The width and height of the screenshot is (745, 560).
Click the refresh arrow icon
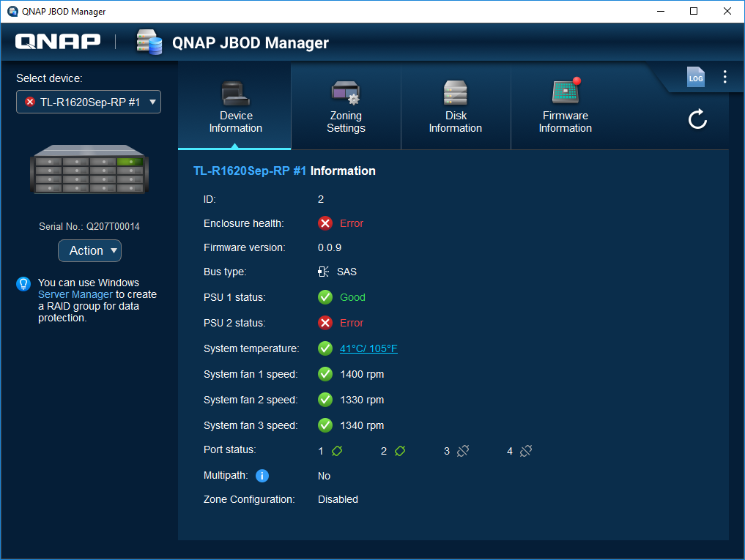(697, 119)
